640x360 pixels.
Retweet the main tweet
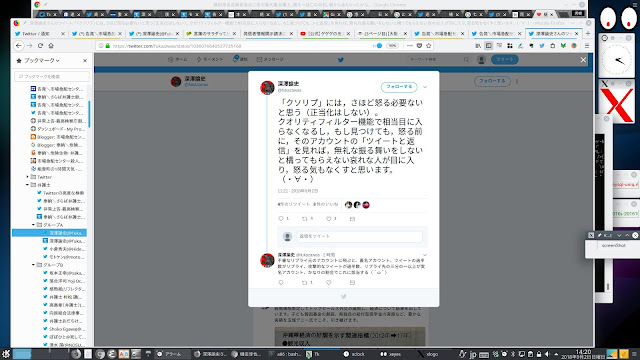(304, 219)
